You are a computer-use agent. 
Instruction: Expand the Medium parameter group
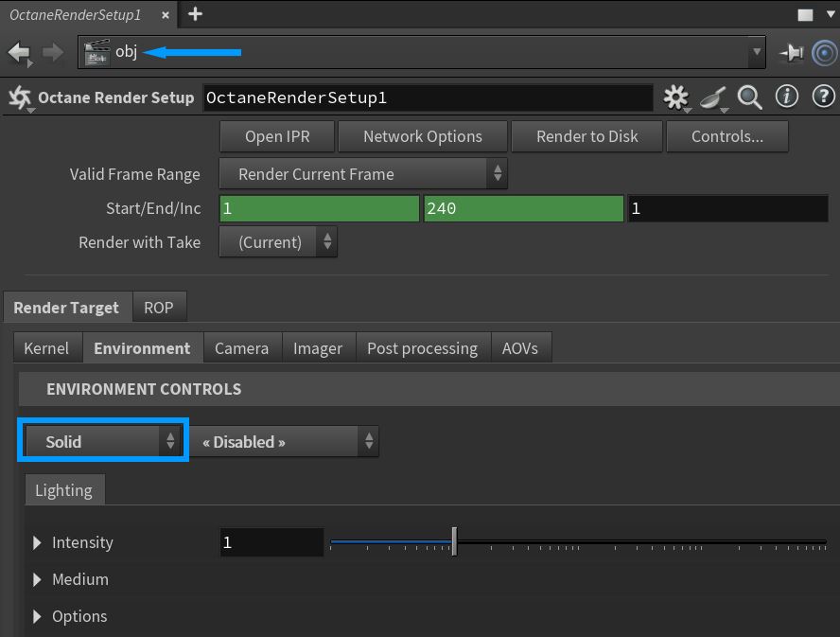pos(38,579)
